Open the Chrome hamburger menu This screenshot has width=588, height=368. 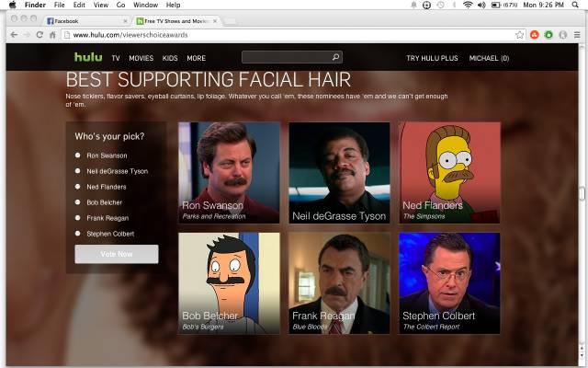pyautogui.click(x=577, y=35)
